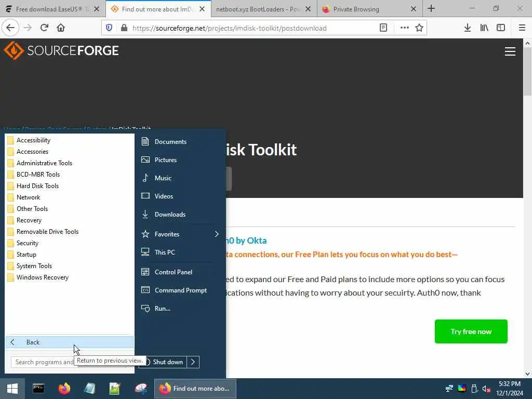Focus the Search programs input field
This screenshot has width=532, height=399.
44,362
